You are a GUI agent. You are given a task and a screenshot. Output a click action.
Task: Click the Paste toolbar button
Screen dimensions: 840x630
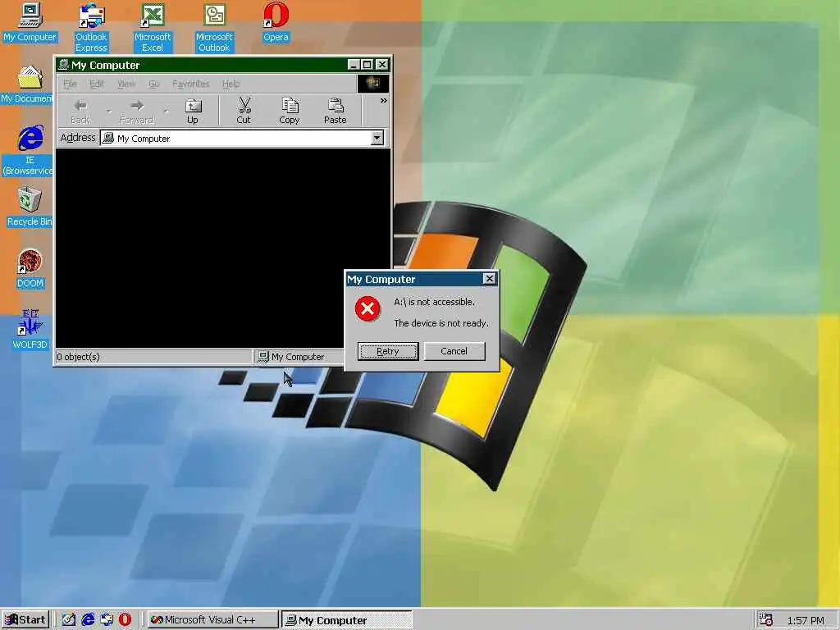click(336, 112)
